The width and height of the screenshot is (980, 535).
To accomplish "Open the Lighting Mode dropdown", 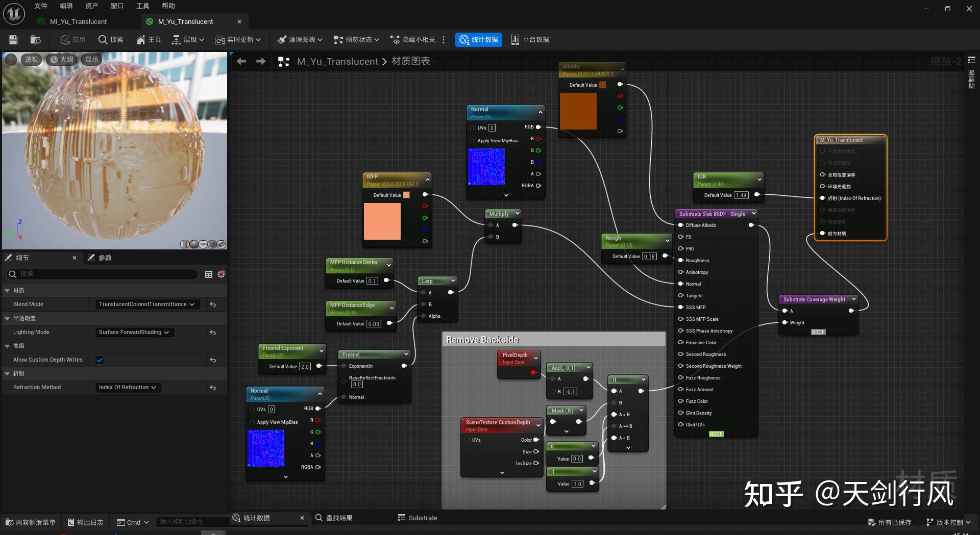I will [x=135, y=333].
